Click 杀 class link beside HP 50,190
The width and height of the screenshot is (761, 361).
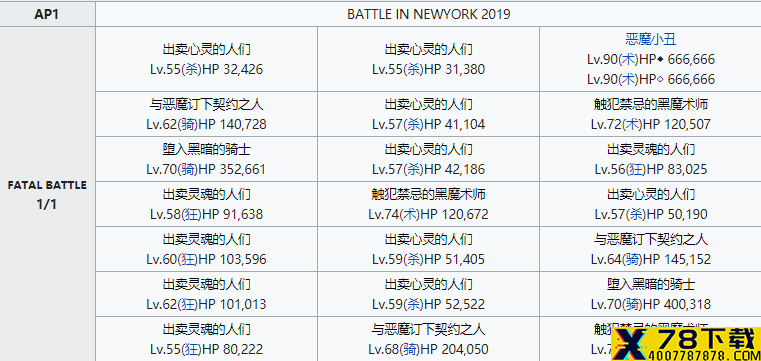pos(635,214)
